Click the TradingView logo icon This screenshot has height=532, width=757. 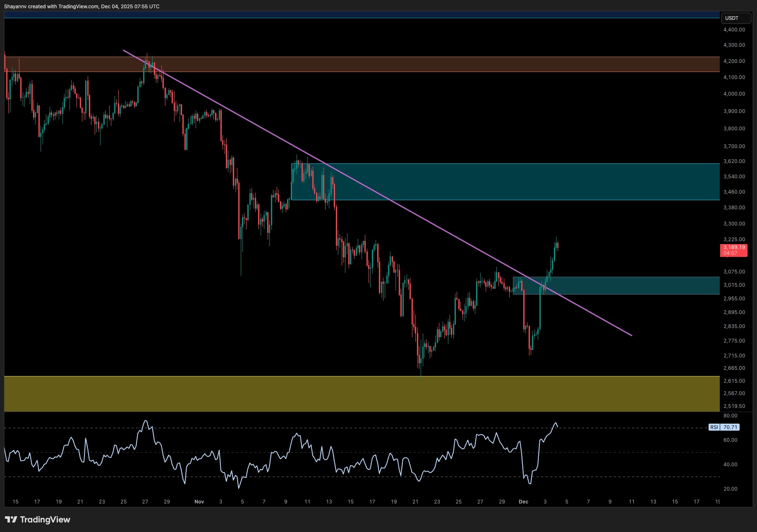click(11, 520)
